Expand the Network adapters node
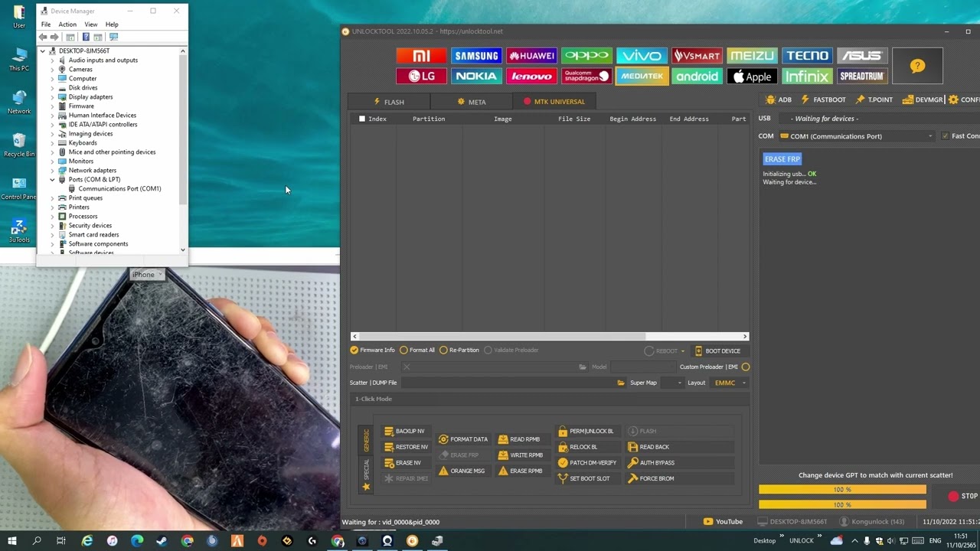Screen dimensions: 980x551 (52, 171)
